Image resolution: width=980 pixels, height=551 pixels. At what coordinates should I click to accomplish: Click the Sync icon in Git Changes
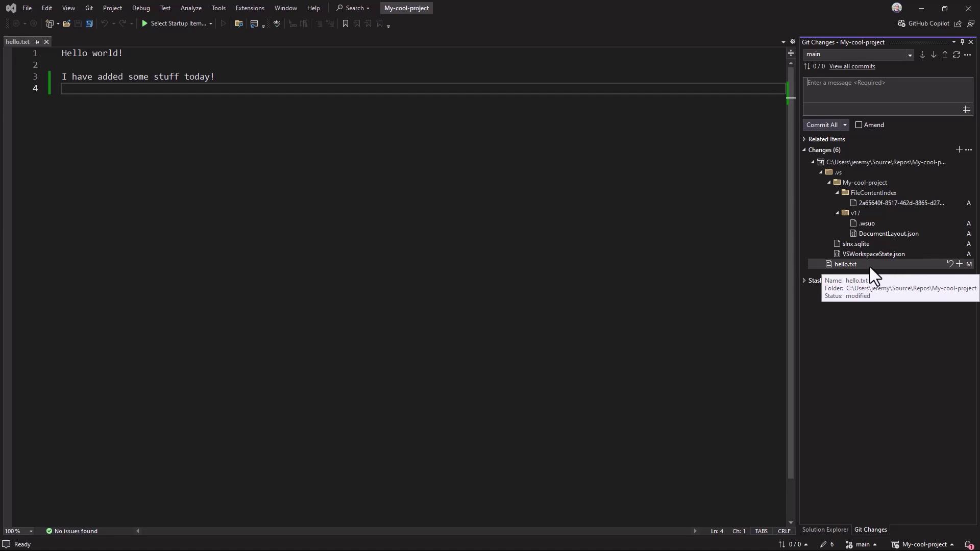click(957, 55)
